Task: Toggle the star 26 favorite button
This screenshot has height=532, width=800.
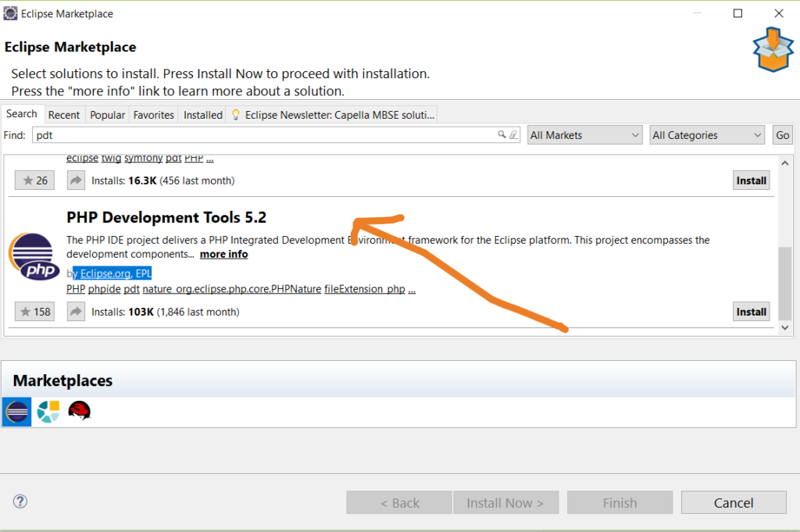Action: [34, 180]
